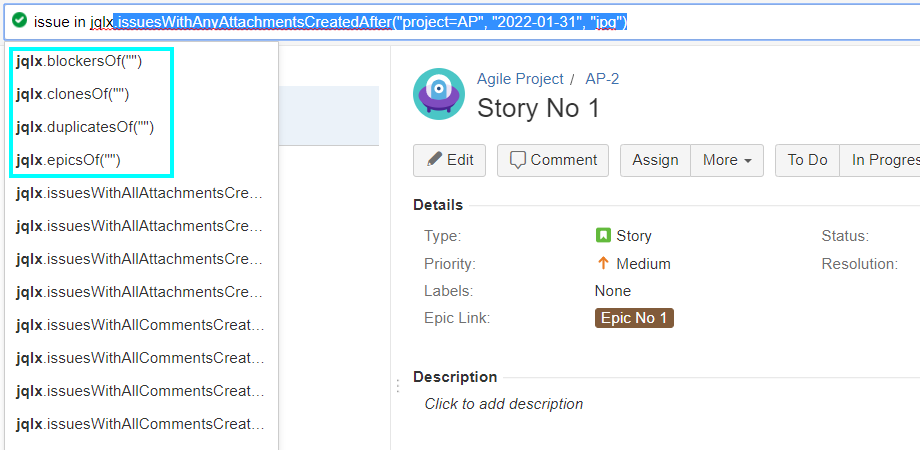Screen dimensions: 920x450
Task: Click the Assign button
Action: coord(655,160)
